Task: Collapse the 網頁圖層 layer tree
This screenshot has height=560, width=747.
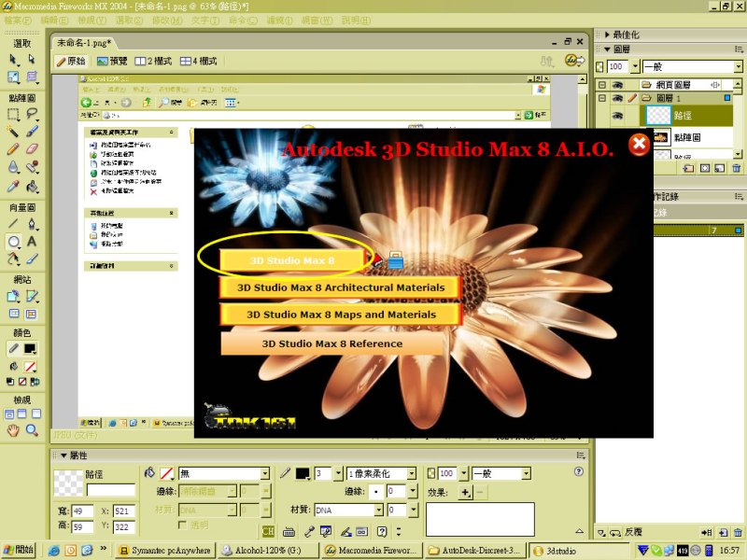Action: click(x=602, y=85)
